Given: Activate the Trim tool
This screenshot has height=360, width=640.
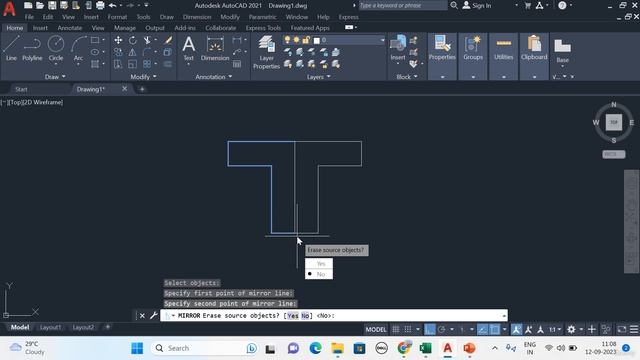Looking at the screenshot, I should 147,40.
